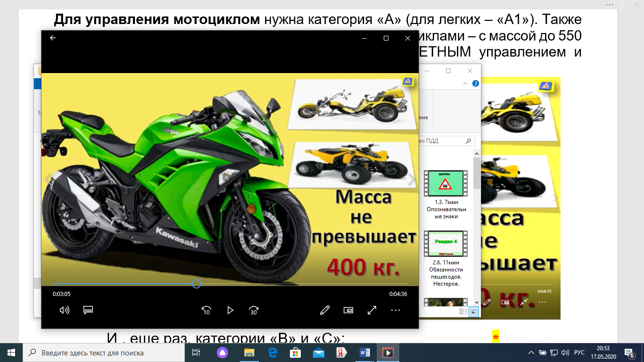
Task: Click the Movies & TV taskbar icon
Action: click(388, 353)
